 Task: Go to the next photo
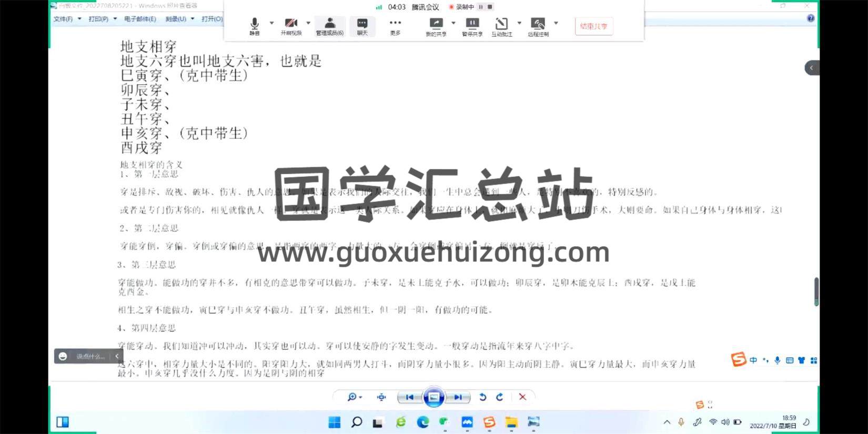pos(458,397)
